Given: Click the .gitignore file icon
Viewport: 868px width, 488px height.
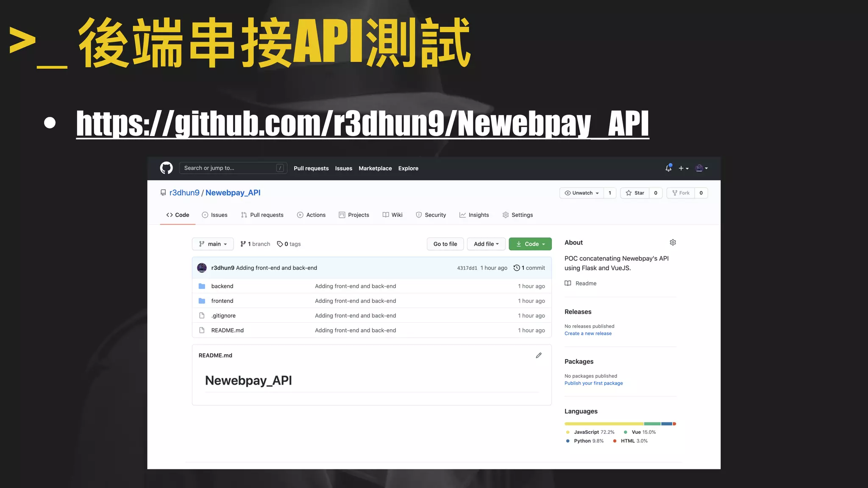Looking at the screenshot, I should [x=202, y=316].
